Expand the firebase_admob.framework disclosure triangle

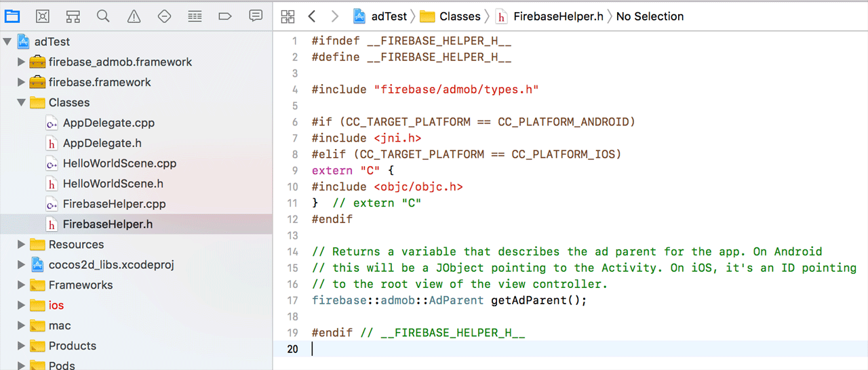[22, 62]
